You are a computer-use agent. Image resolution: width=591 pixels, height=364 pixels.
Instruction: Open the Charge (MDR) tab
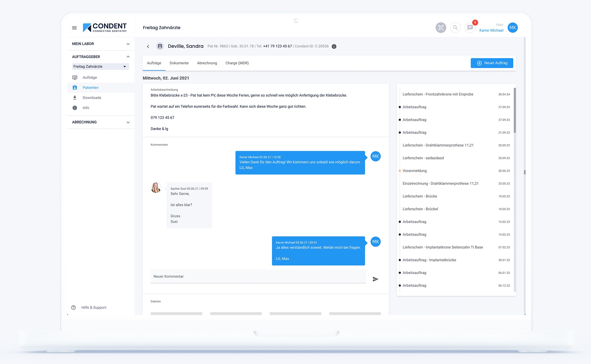[237, 63]
